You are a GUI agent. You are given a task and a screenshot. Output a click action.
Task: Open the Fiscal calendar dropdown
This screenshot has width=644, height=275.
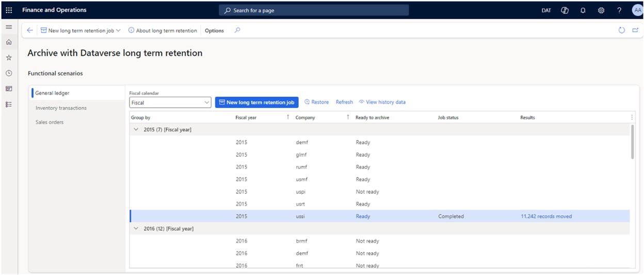click(170, 102)
